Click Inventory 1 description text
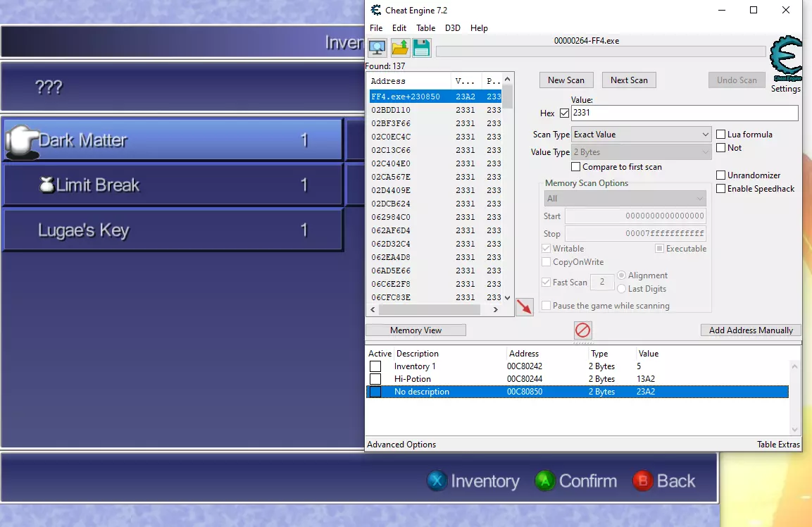Screen dimensions: 812x527 pyautogui.click(x=415, y=366)
